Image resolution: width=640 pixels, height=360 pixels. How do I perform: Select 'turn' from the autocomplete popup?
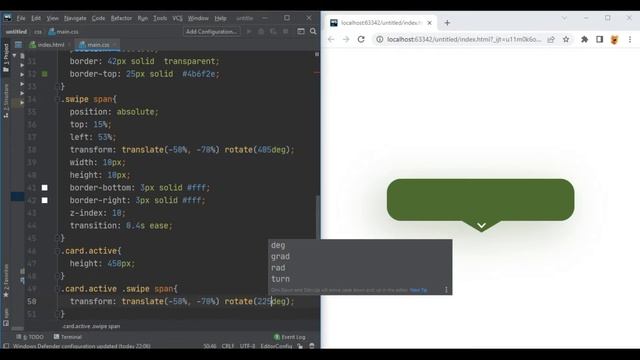click(360, 279)
